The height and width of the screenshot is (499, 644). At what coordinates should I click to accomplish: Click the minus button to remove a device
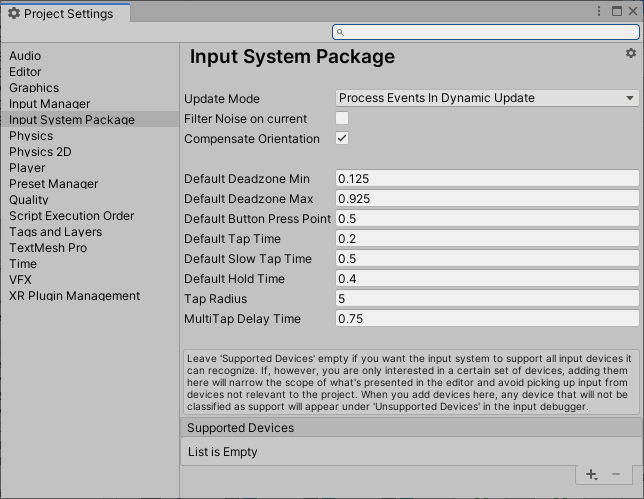click(616, 474)
